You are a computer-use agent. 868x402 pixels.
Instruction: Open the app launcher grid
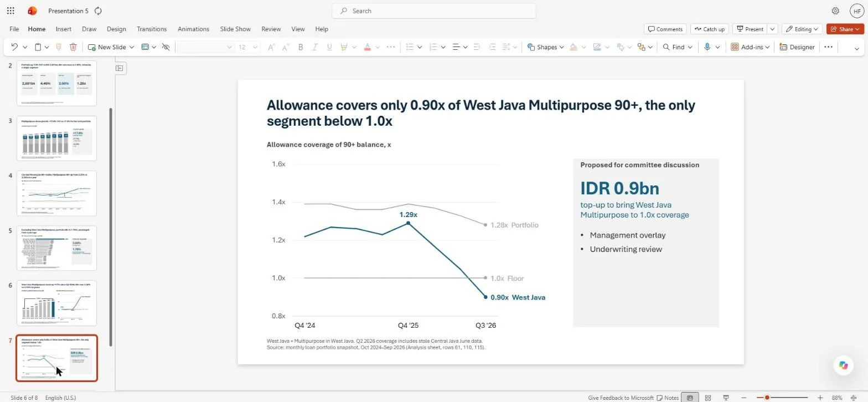(11, 11)
